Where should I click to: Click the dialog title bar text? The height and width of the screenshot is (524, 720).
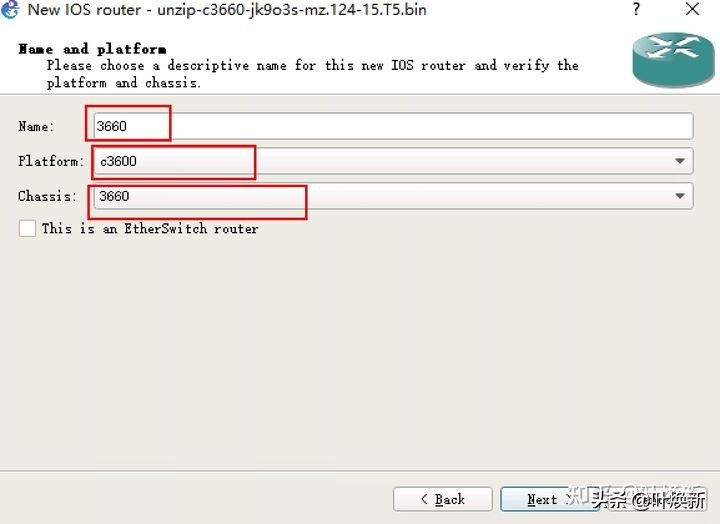coord(227,10)
